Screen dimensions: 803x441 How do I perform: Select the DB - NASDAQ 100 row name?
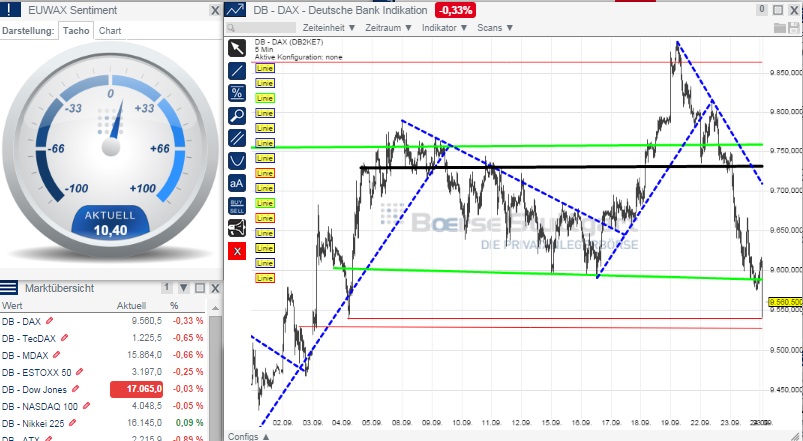coord(40,406)
